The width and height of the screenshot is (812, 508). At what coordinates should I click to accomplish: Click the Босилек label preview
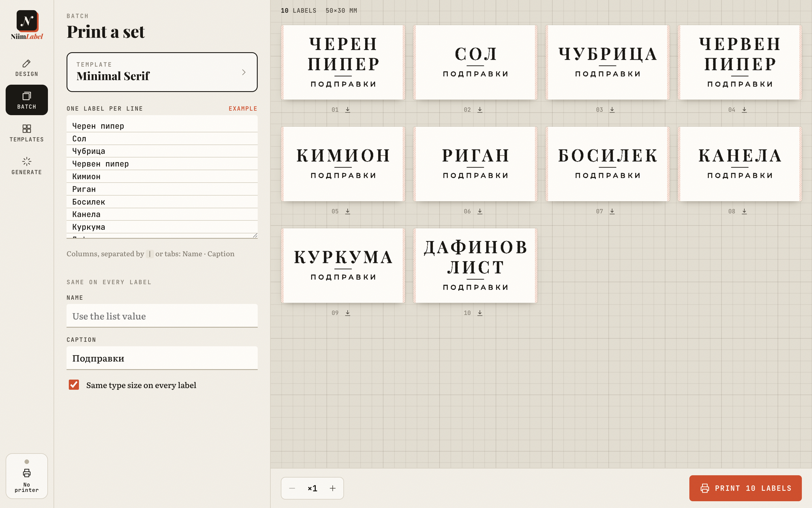coord(607,164)
